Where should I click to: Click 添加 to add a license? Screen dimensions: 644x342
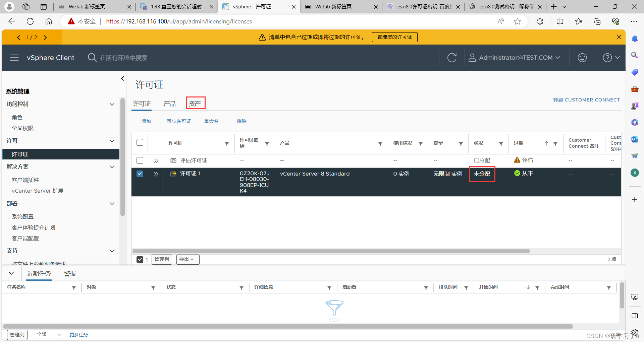click(x=146, y=121)
